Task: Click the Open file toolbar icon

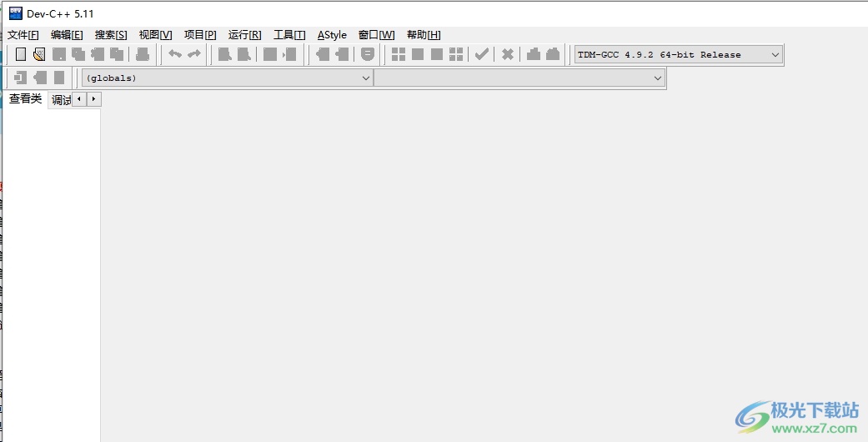Action: pyautogui.click(x=38, y=55)
